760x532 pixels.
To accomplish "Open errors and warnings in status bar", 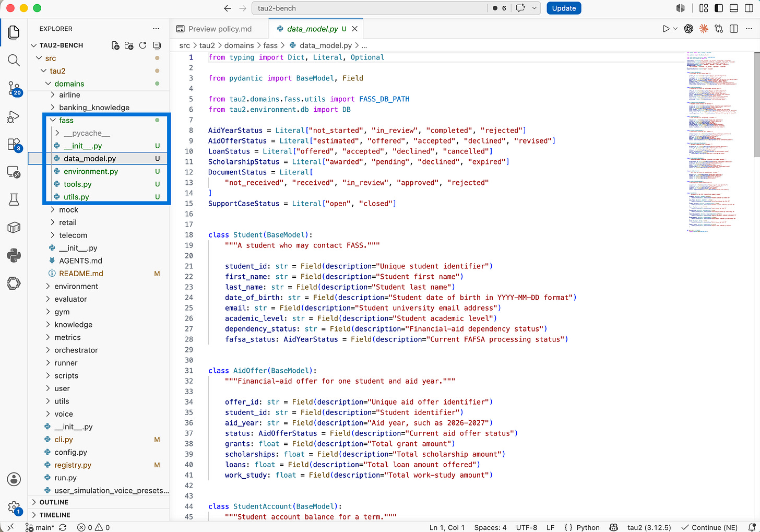I will pyautogui.click(x=93, y=527).
